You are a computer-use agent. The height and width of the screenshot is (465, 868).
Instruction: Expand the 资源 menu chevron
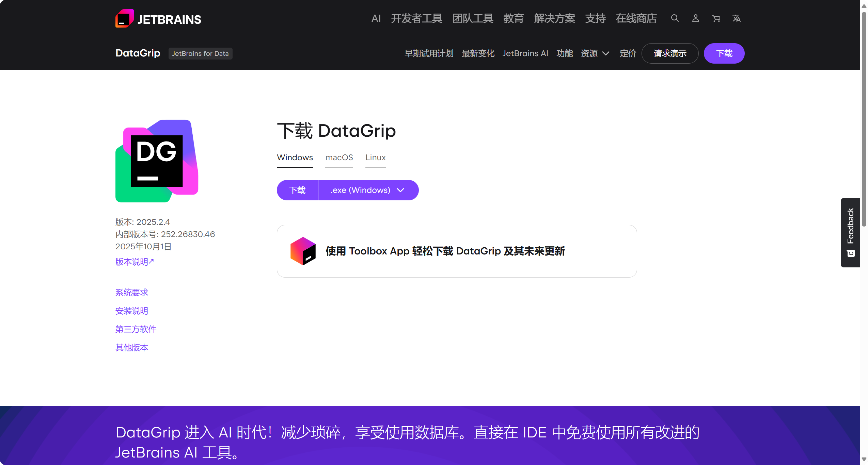(x=606, y=53)
